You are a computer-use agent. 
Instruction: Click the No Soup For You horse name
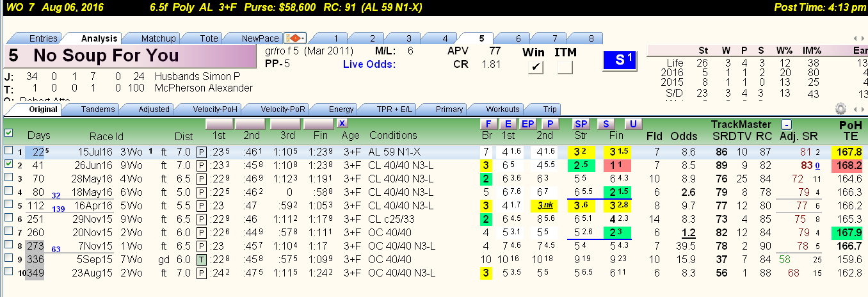pos(106,56)
